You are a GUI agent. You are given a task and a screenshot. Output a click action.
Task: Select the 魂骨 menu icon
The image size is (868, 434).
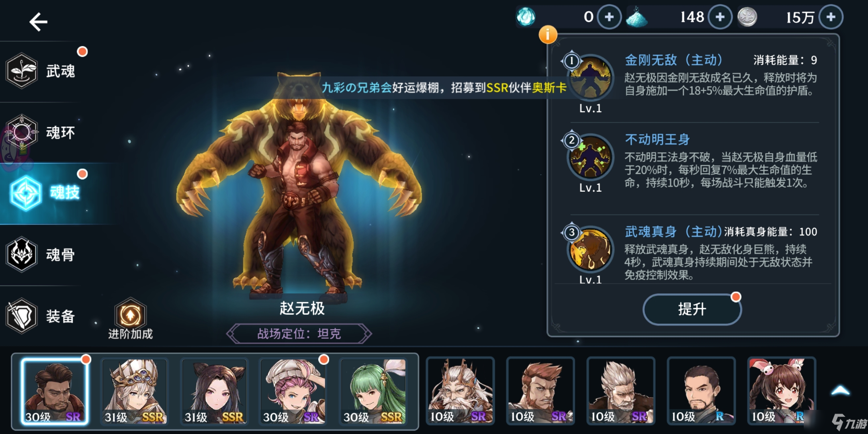click(x=22, y=254)
